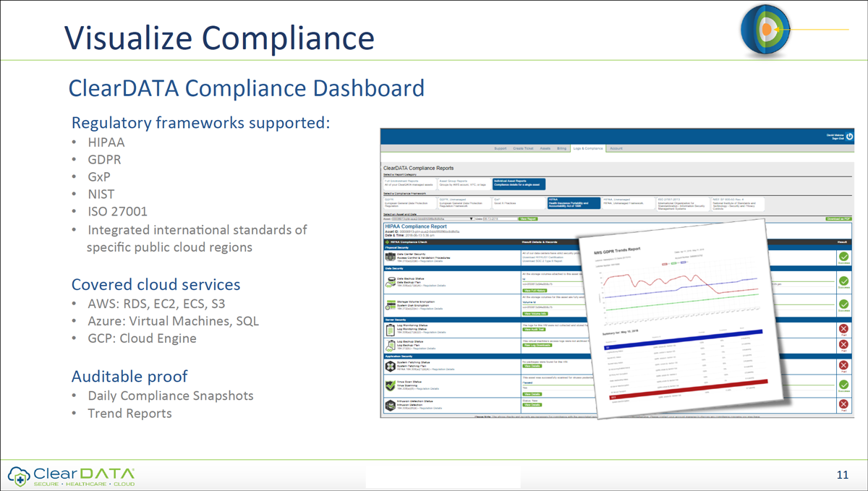The height and width of the screenshot is (491, 868).
Task: Click the ClearDATA logo in slide footer
Action: [70, 475]
